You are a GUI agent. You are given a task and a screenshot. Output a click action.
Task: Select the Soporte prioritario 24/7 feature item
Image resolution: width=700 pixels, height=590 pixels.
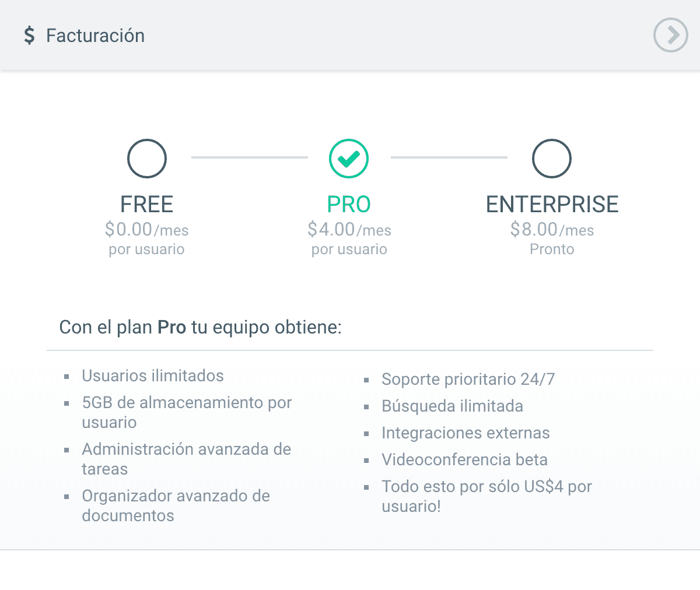[x=468, y=379]
